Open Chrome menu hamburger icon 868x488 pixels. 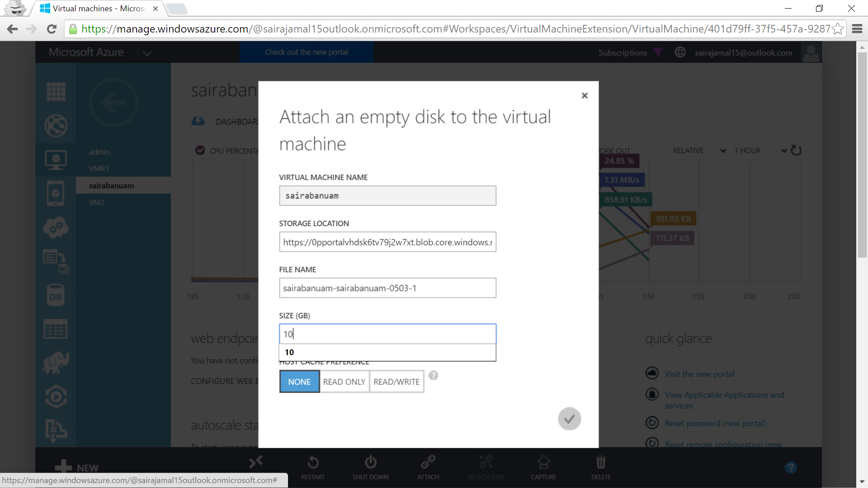pyautogui.click(x=857, y=29)
